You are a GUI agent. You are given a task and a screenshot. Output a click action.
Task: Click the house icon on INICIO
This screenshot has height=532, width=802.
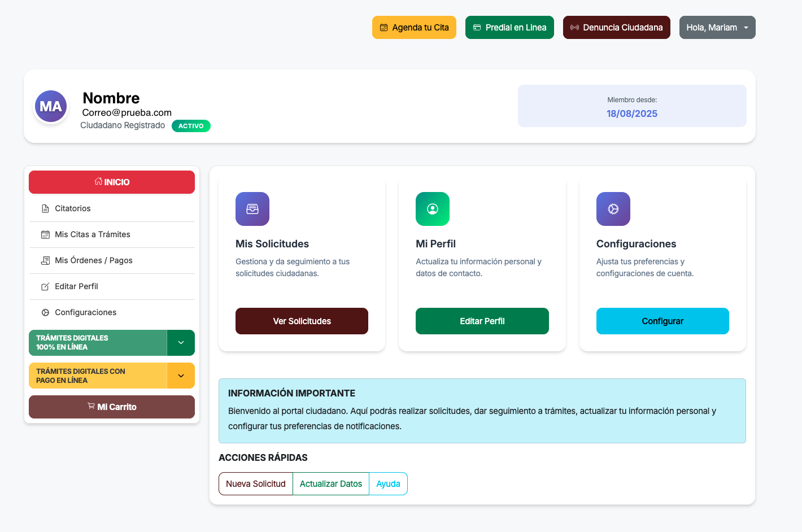click(x=98, y=181)
